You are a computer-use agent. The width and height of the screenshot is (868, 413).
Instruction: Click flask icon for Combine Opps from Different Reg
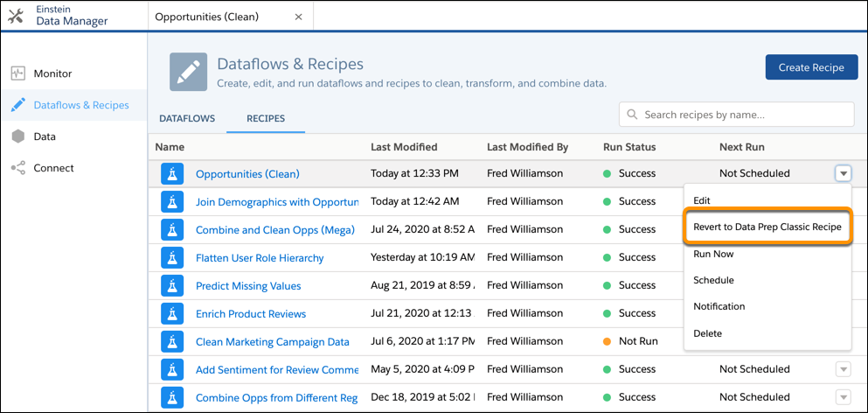(172, 397)
